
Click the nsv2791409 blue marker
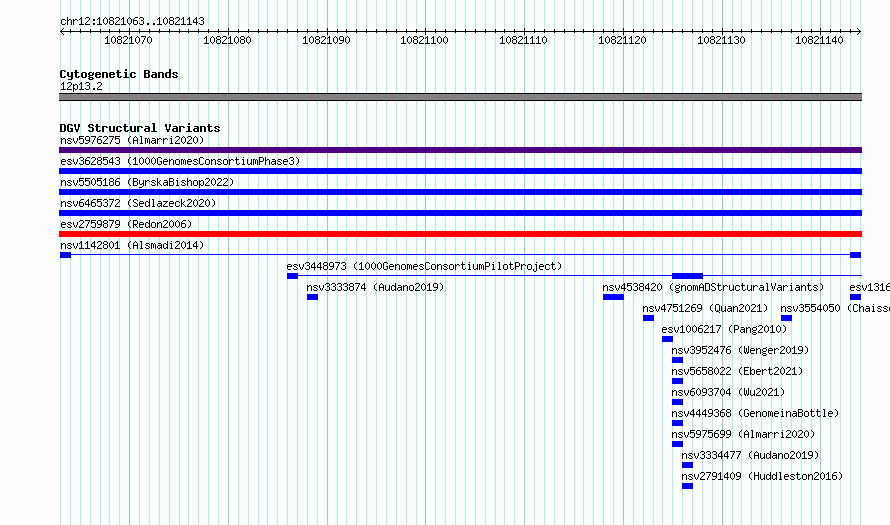point(687,486)
